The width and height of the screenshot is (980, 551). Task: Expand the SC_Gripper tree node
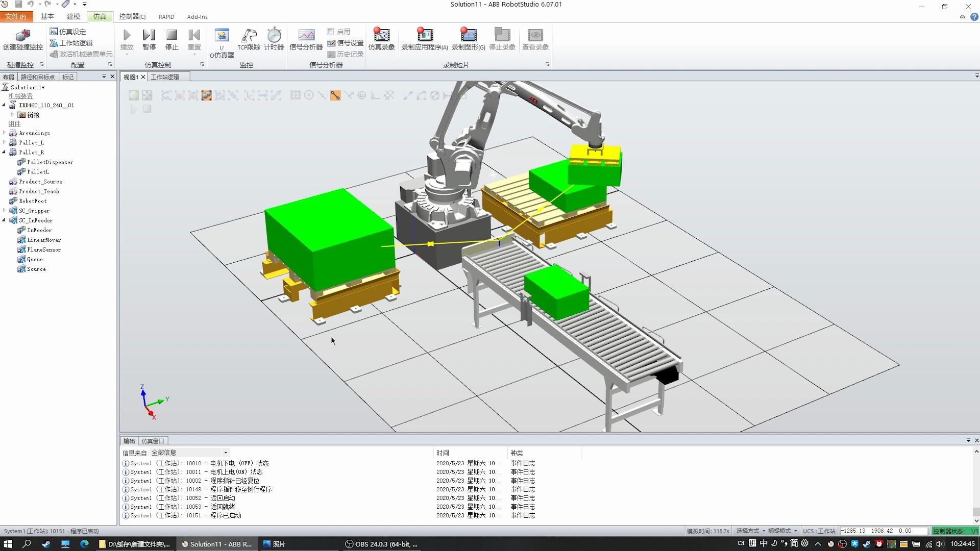coord(4,211)
